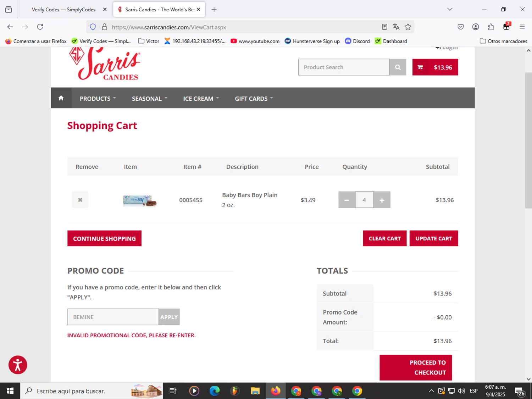The width and height of the screenshot is (532, 399).
Task: Open the Firefox account icon
Action: click(476, 27)
